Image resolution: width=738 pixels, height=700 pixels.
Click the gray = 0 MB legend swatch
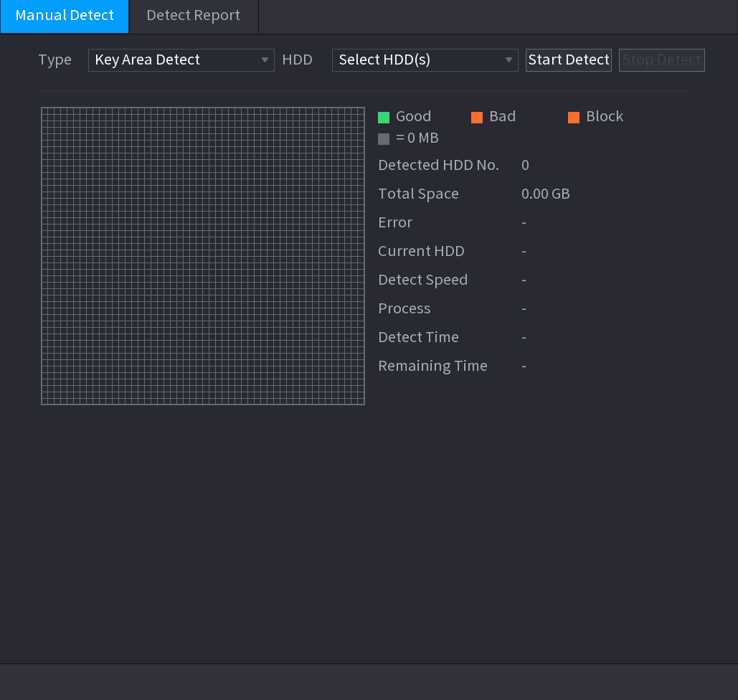(384, 139)
